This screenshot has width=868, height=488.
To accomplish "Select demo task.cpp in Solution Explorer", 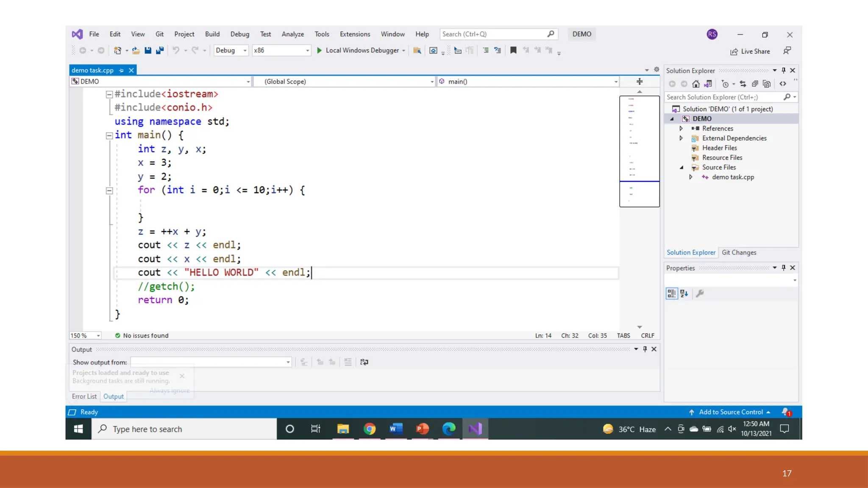I will point(733,177).
